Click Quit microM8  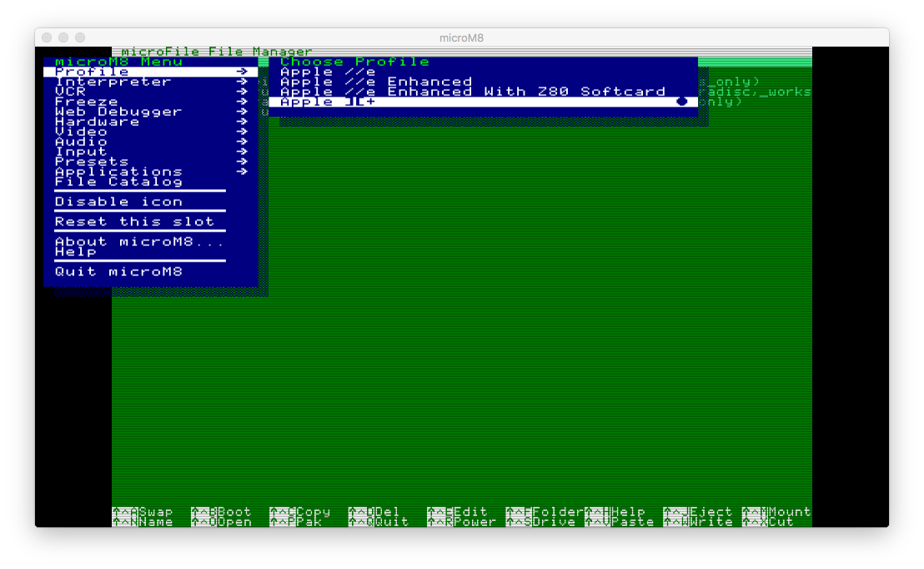[x=118, y=272]
